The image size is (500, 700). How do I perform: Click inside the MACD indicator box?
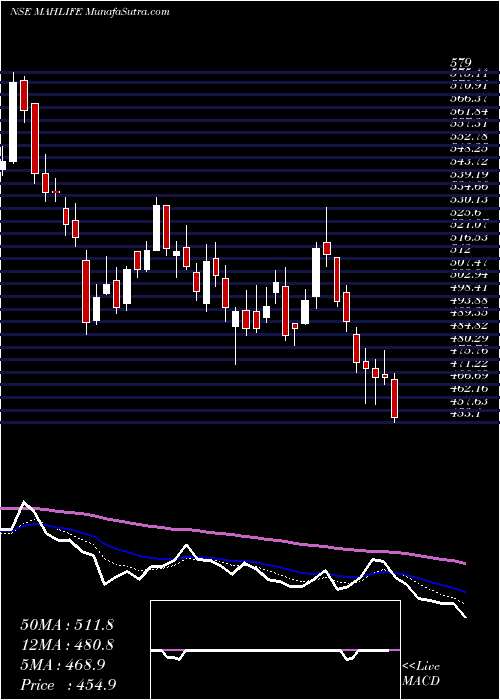[275, 650]
